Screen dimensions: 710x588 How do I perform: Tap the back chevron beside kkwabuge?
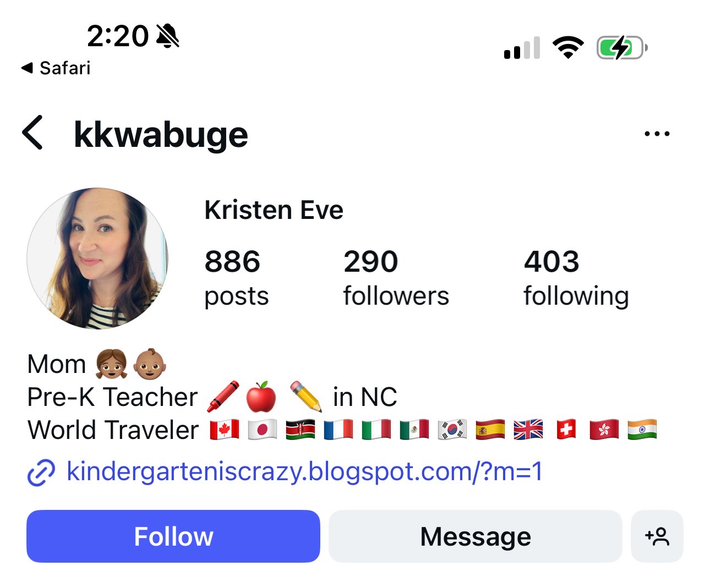32,133
